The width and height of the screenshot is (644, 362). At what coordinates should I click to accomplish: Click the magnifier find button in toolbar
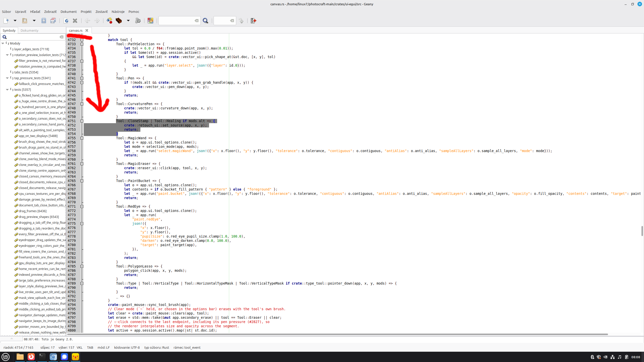[x=206, y=21]
